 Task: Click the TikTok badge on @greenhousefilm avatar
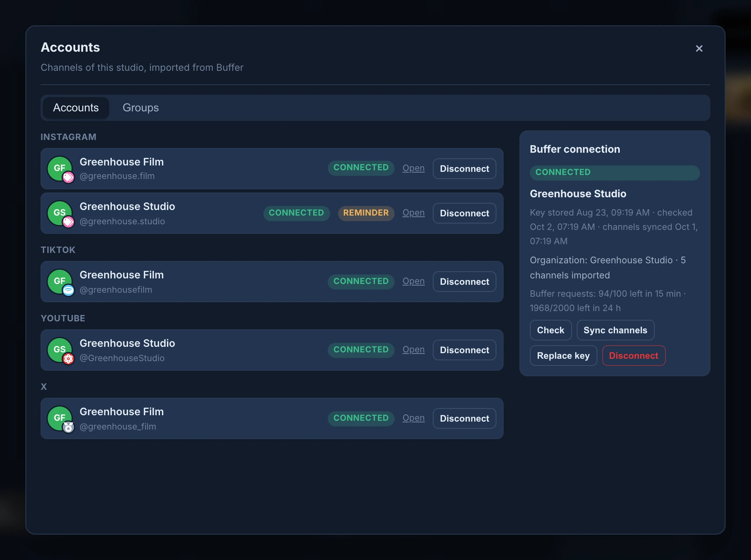(68, 290)
